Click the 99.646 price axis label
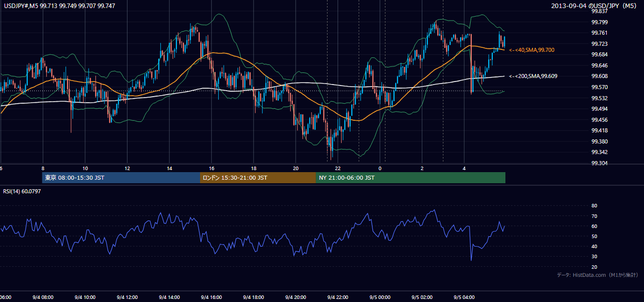The height and width of the screenshot is (302, 644). pos(599,65)
